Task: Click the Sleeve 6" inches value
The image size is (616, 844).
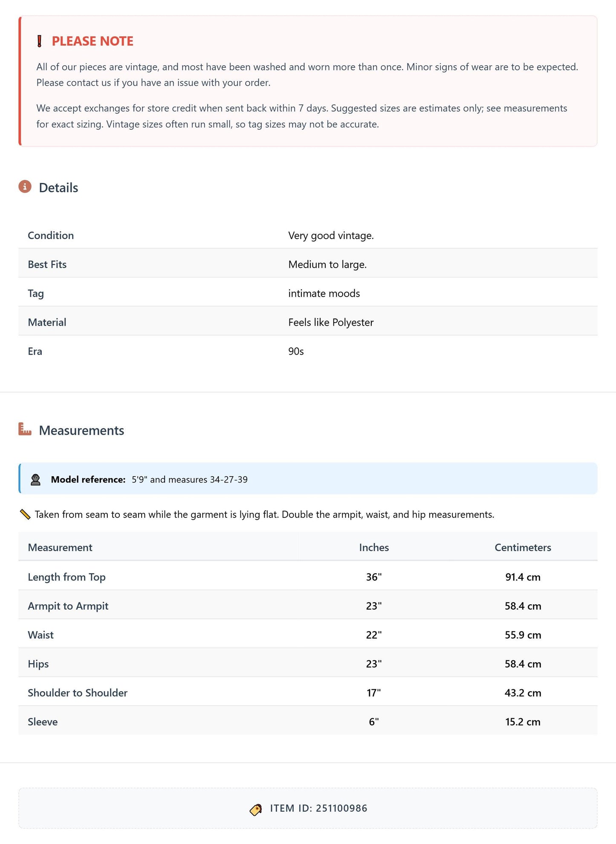Action: [x=374, y=722]
